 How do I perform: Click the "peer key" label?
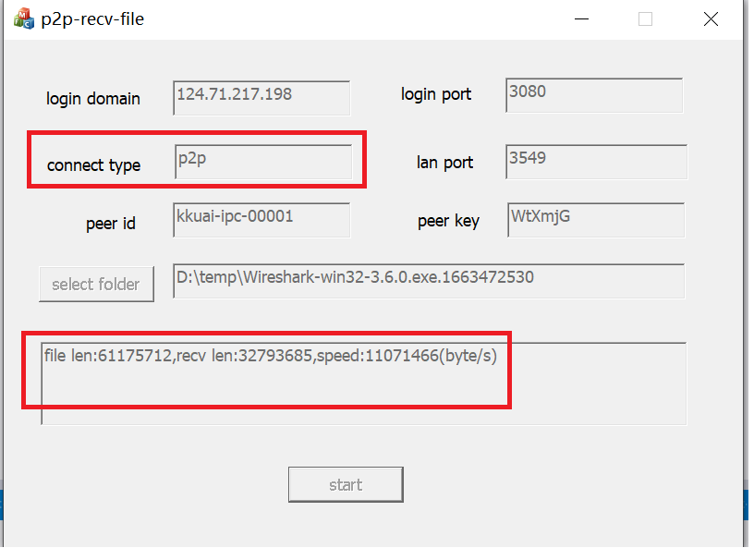448,222
